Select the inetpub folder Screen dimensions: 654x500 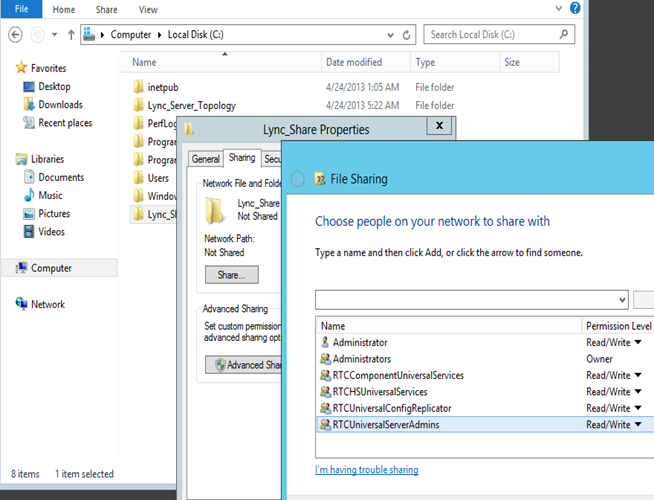click(163, 87)
